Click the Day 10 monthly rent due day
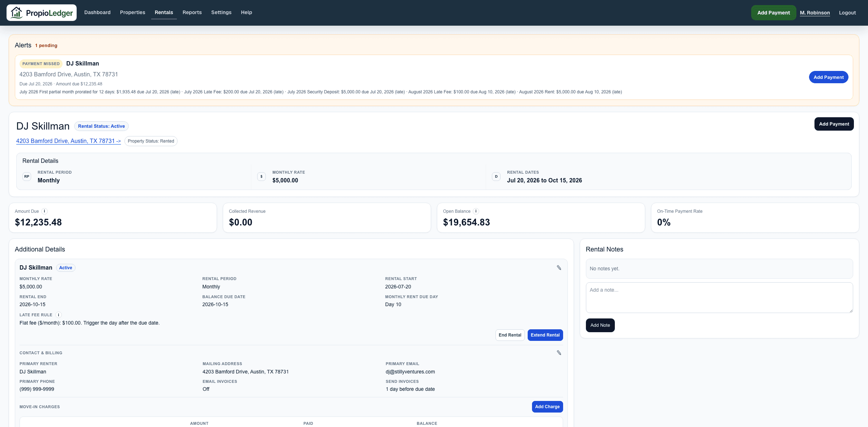Viewport: 868px width, 427px height. (393, 304)
